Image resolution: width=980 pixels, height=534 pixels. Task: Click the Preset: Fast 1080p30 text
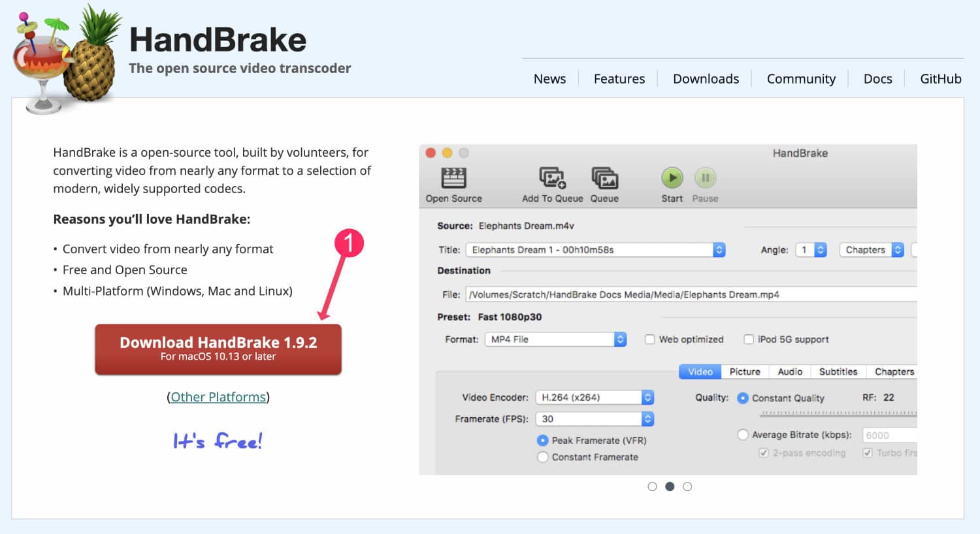tap(489, 317)
